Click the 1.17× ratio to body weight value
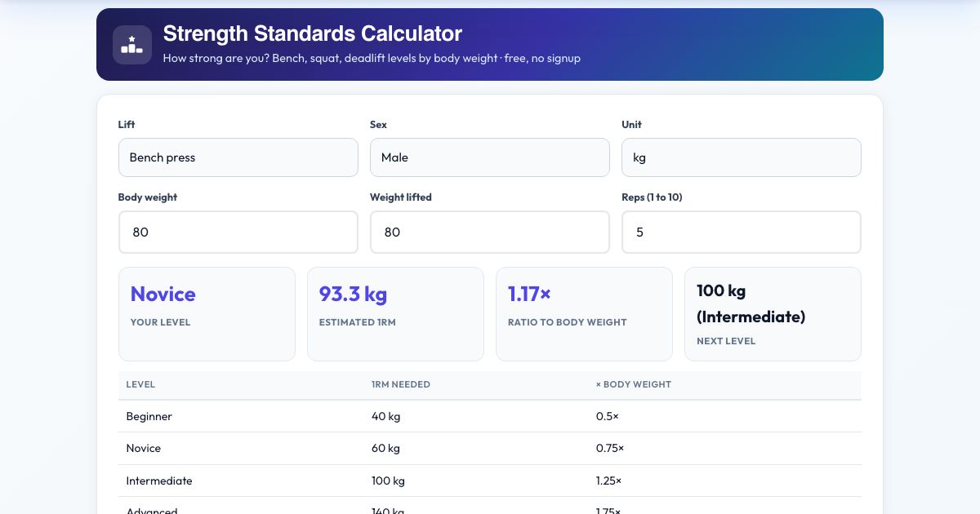Viewport: 980px width, 514px height. tap(529, 294)
